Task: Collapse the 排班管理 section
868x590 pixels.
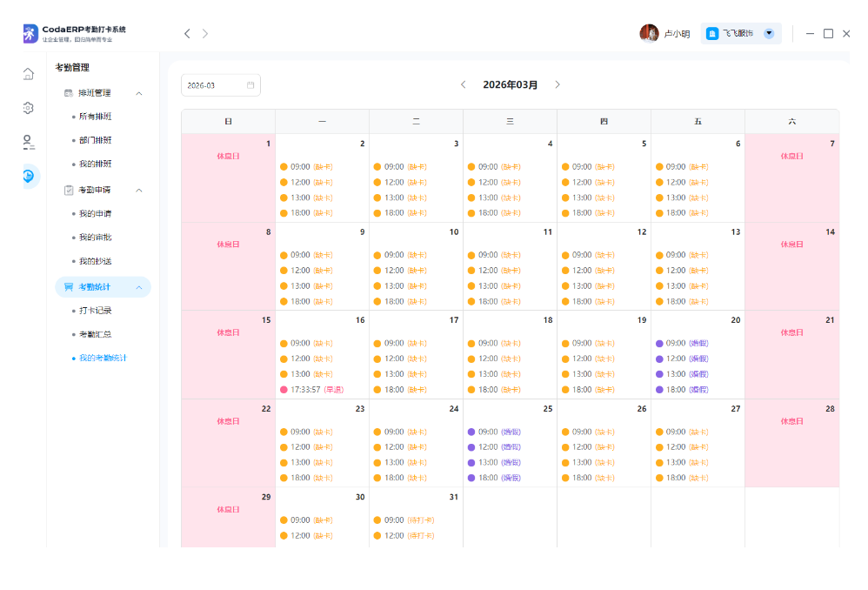Action: coord(139,93)
